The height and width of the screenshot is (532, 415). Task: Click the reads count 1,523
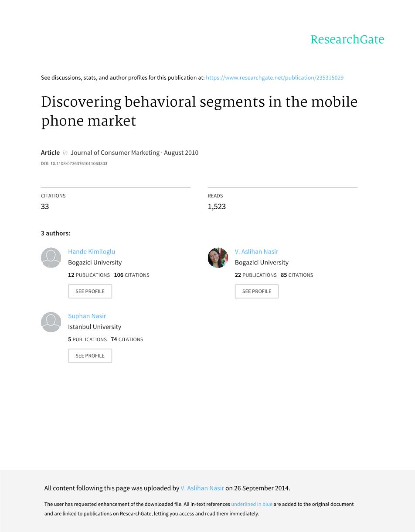point(217,207)
